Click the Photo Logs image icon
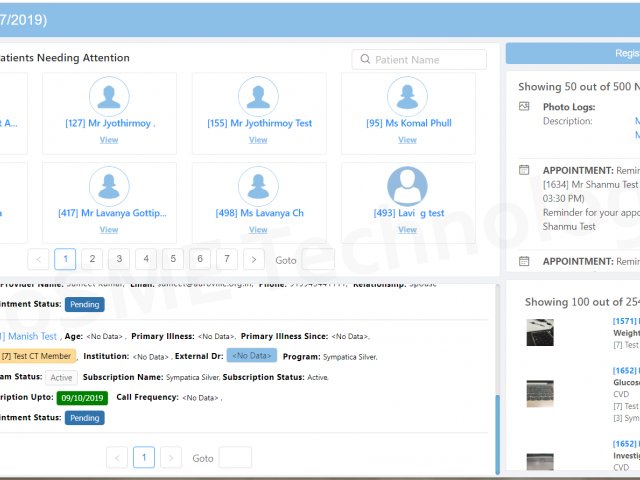Screen dimensions: 640x480 tap(524, 106)
